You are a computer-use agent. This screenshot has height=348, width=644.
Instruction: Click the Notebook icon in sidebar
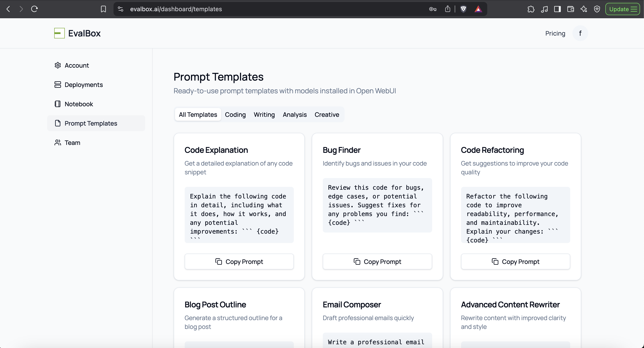pos(58,104)
